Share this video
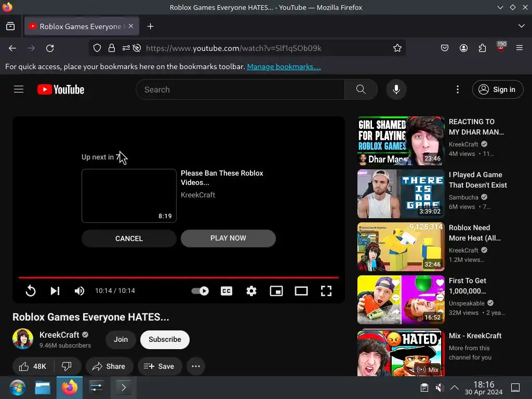This screenshot has height=399, width=532. point(109,366)
